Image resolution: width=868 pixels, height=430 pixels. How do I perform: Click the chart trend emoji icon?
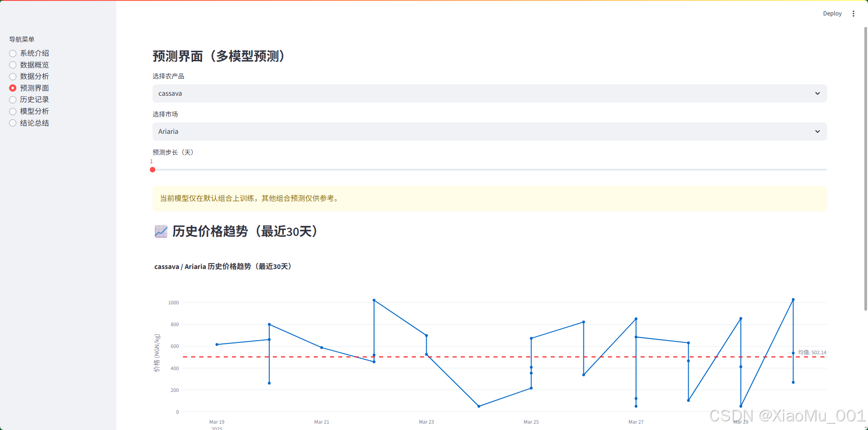(161, 231)
